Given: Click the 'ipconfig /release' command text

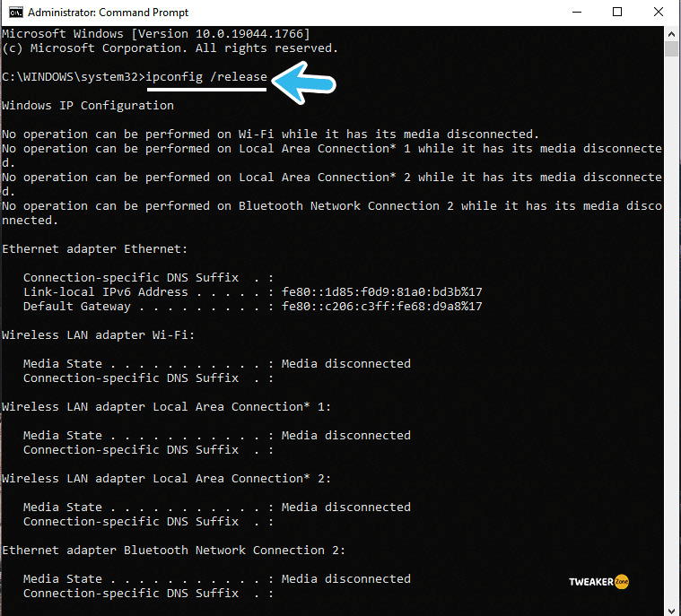Looking at the screenshot, I should click(x=206, y=77).
